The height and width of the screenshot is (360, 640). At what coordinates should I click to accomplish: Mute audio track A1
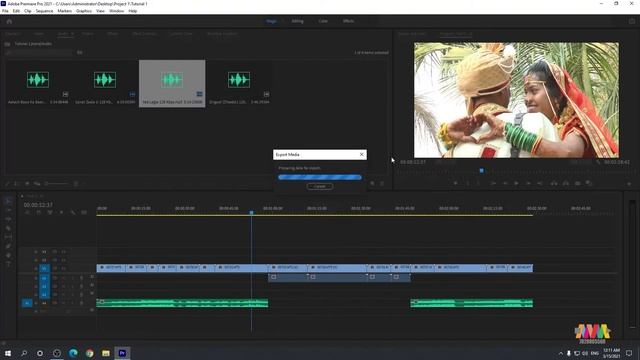pyautogui.click(x=63, y=278)
